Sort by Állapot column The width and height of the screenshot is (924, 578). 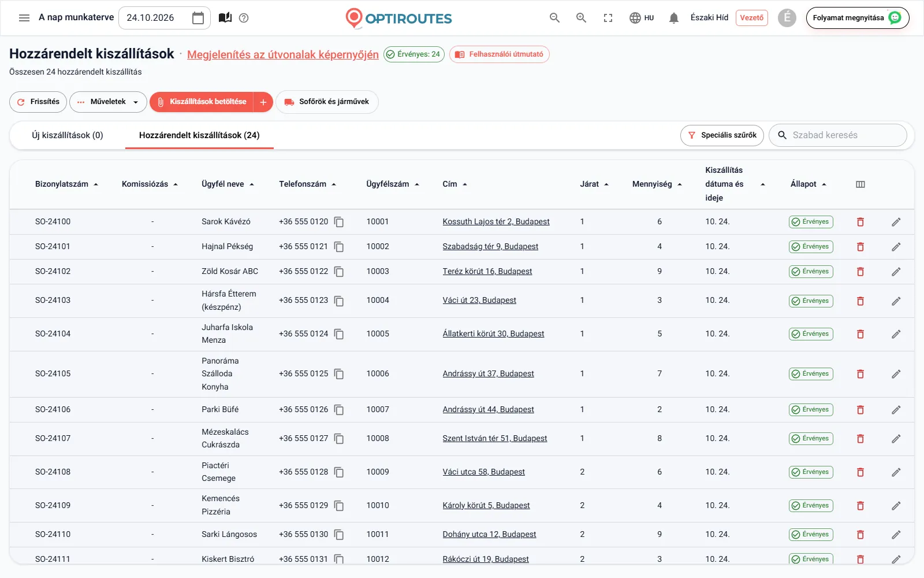808,184
